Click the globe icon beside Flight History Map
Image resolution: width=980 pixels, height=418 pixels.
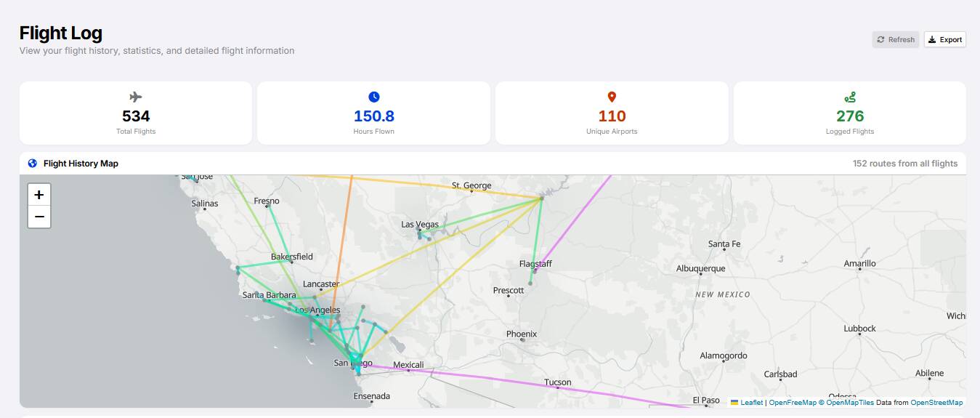point(32,164)
